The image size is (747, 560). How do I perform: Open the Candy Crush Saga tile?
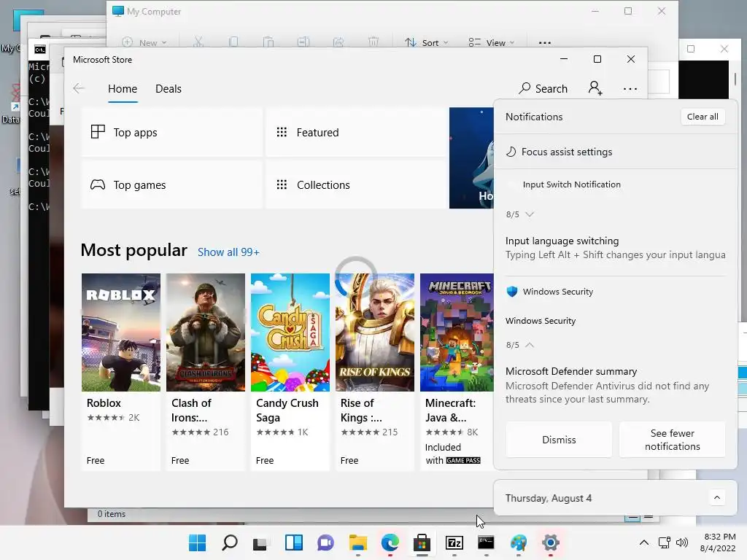[290, 371]
